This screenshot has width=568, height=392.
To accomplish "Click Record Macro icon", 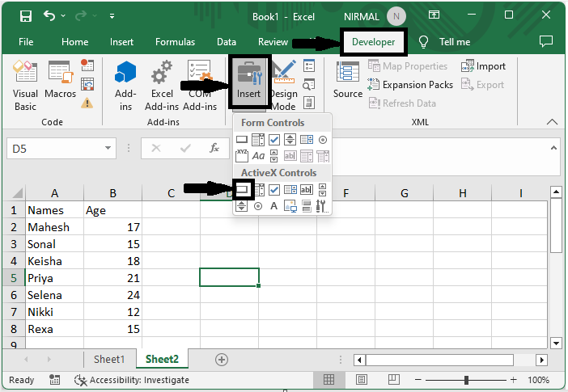I will pos(87,65).
